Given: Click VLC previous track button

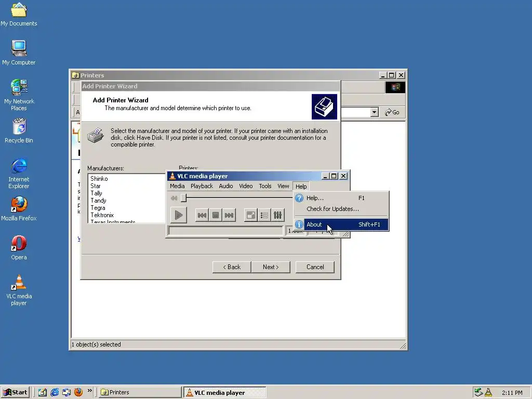Looking at the screenshot, I should [x=202, y=215].
